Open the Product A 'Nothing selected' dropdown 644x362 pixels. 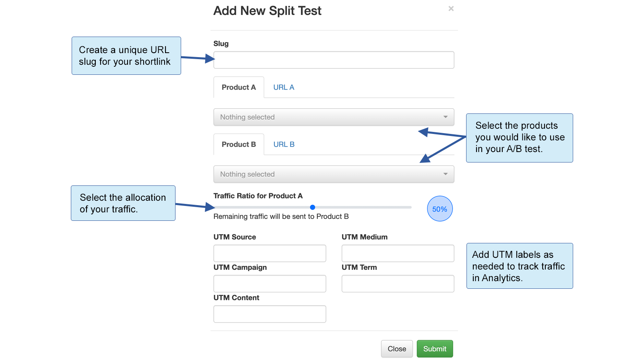point(333,117)
